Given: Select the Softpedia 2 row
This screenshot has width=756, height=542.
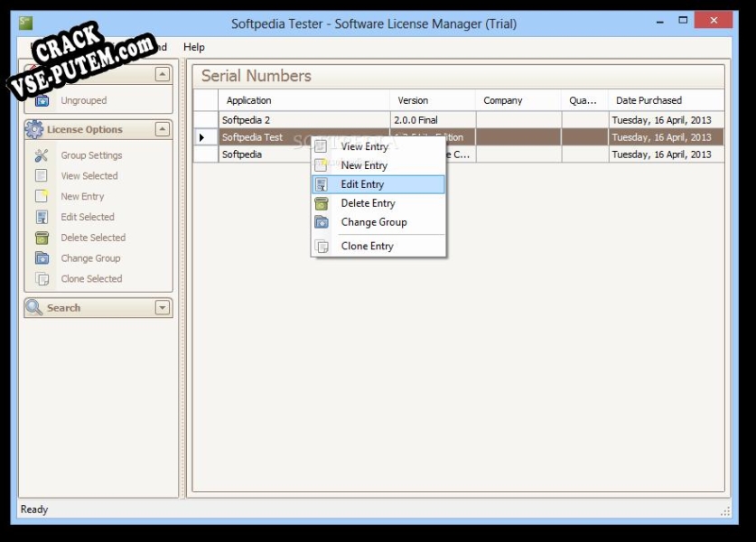Looking at the screenshot, I should [x=459, y=120].
